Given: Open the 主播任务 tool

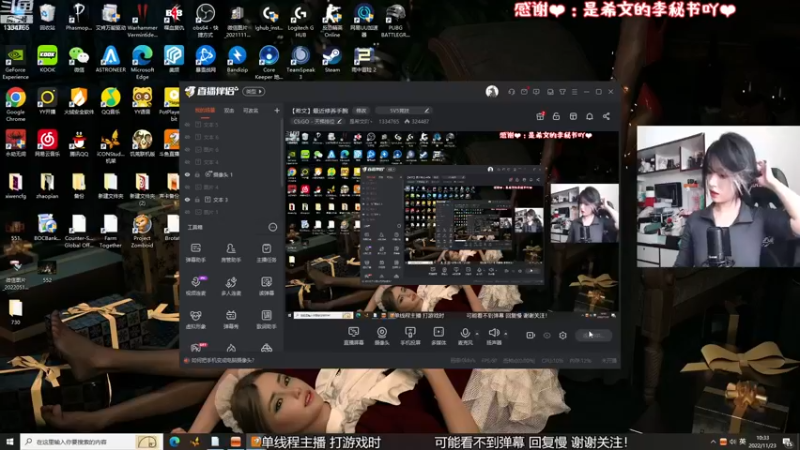Looking at the screenshot, I should point(266,253).
